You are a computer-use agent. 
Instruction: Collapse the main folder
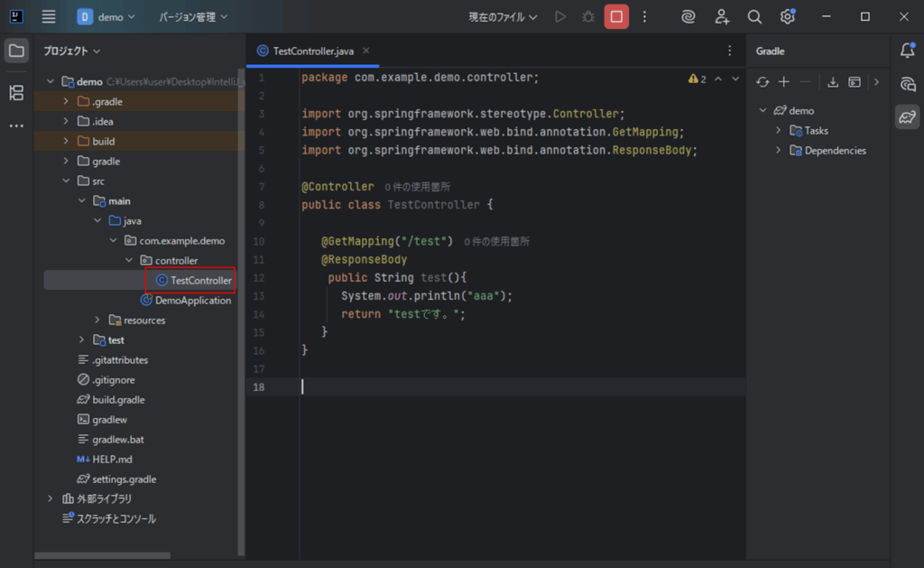coord(81,201)
